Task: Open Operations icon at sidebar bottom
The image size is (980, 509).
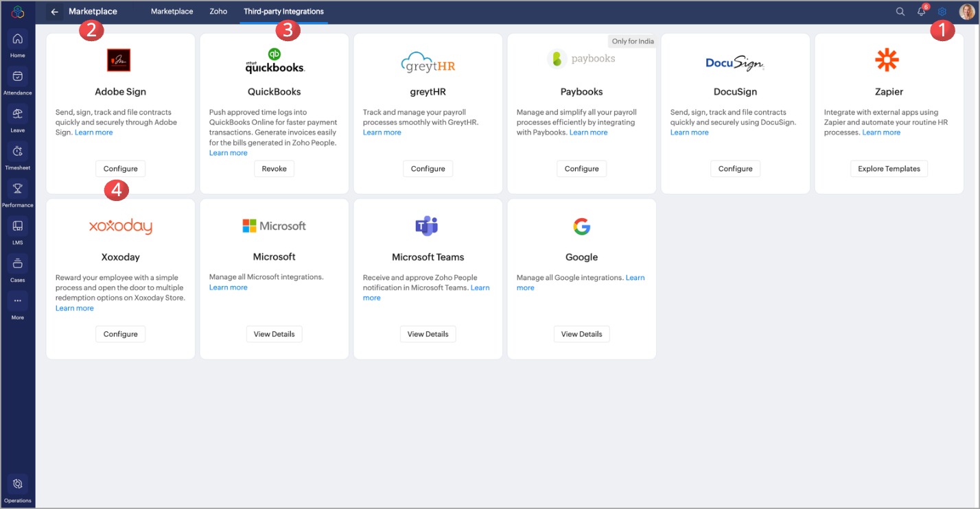Action: point(18,484)
